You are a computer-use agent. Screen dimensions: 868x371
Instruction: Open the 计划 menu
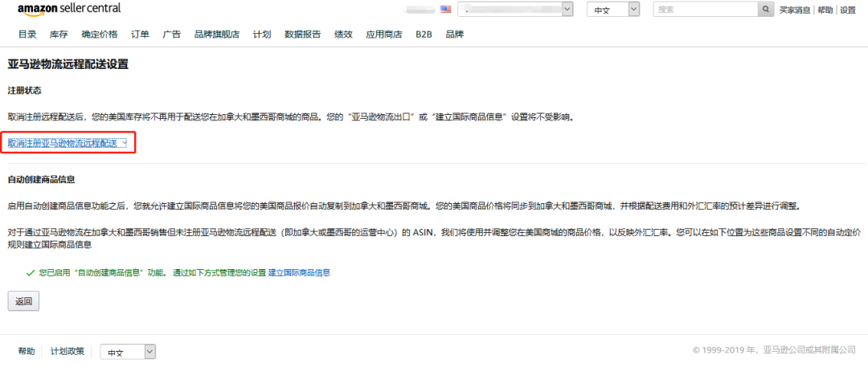262,35
